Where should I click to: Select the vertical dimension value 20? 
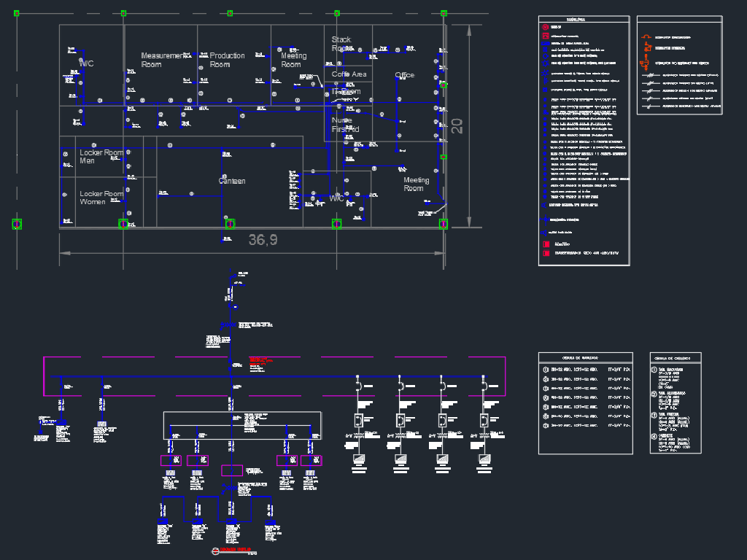(457, 125)
